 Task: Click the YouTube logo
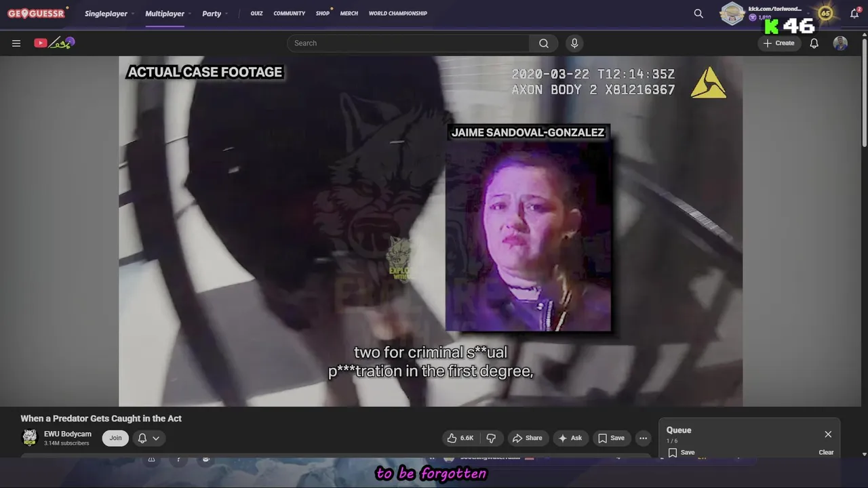[x=54, y=43]
